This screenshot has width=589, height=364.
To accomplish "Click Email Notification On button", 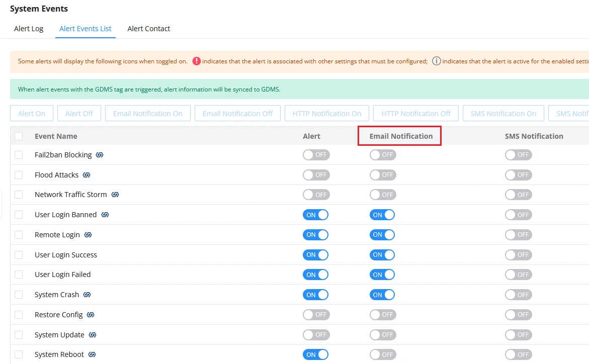I will [148, 114].
